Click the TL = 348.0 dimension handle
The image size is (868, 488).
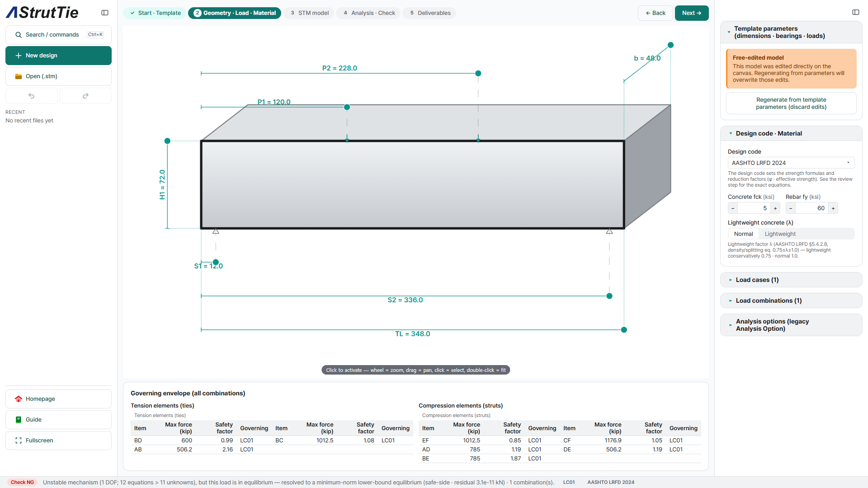pos(624,330)
